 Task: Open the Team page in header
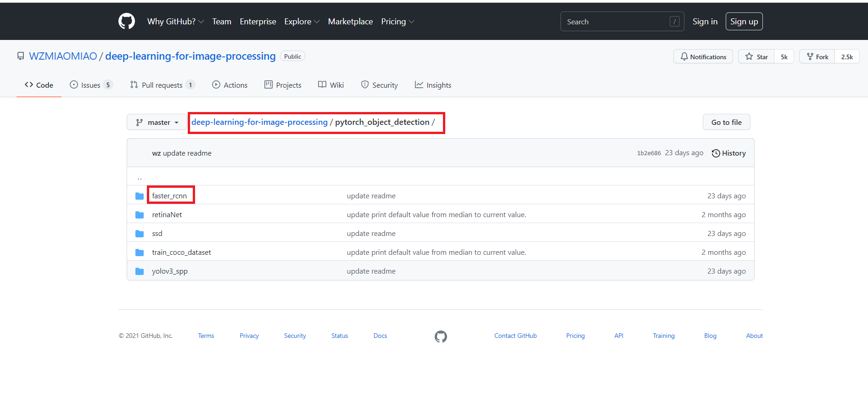click(222, 22)
